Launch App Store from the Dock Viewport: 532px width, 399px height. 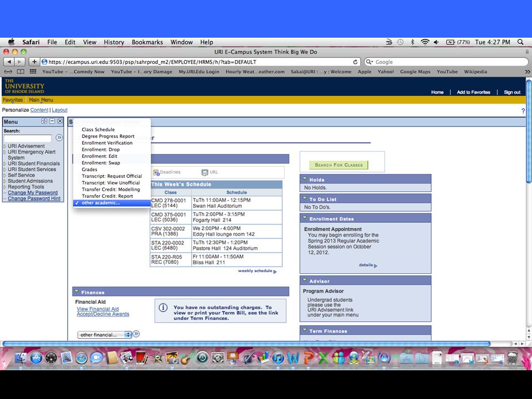37,358
